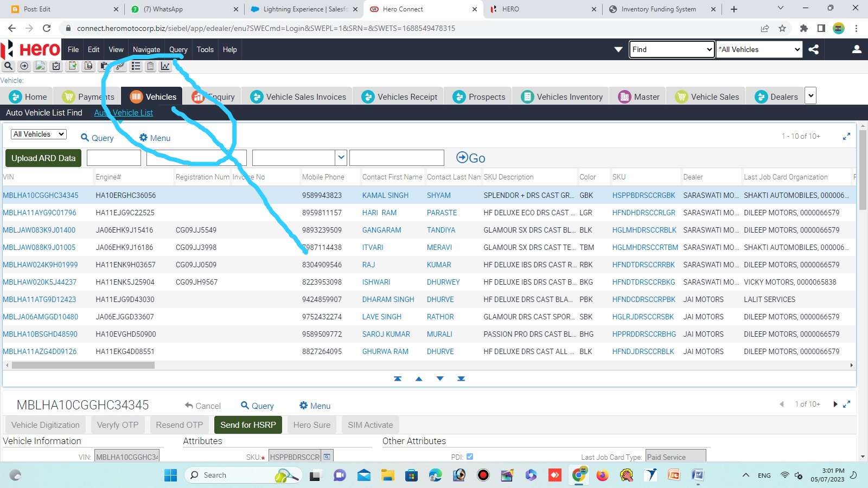Switch to Vehicles Inventory tab
This screenshot has height=488, width=868.
(561, 97)
